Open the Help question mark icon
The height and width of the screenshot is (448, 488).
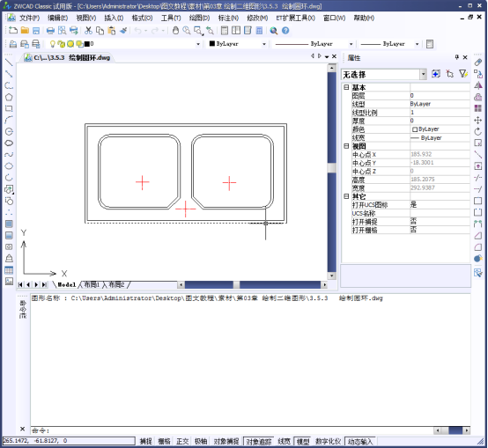point(285,31)
